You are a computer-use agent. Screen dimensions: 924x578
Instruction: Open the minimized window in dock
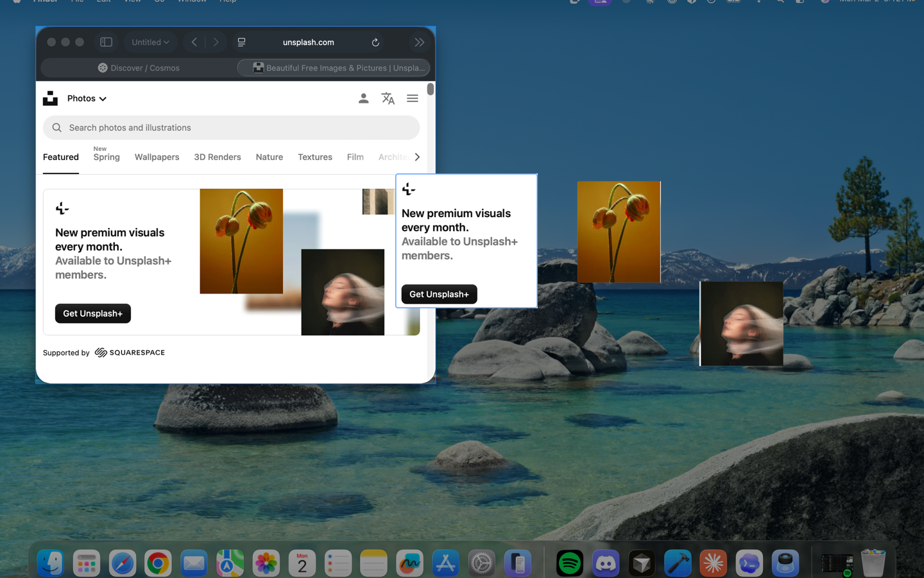tap(837, 563)
